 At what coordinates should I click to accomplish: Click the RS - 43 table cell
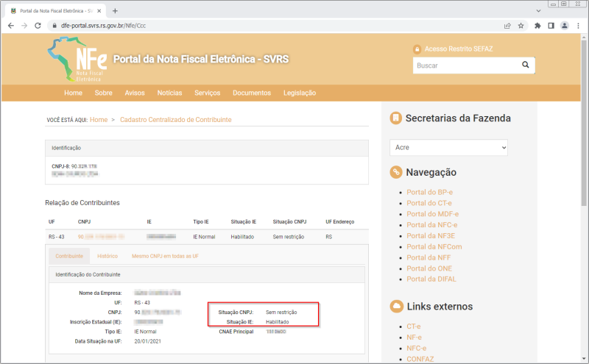point(57,237)
